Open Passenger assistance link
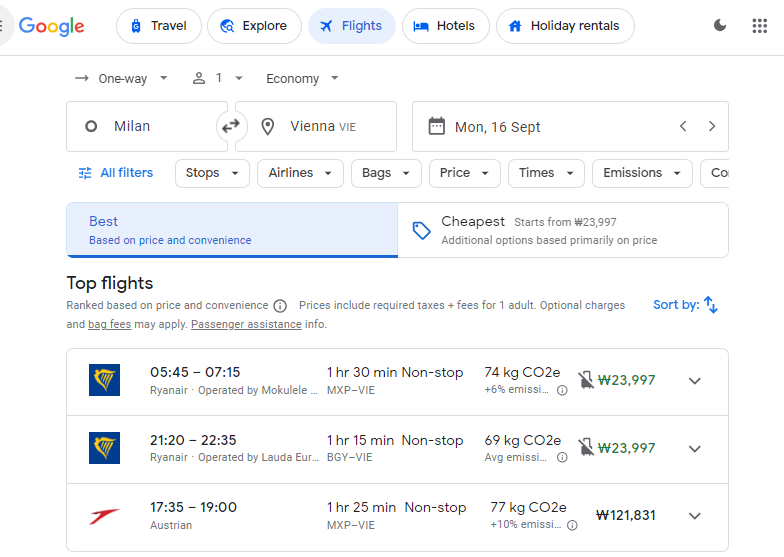This screenshot has width=784, height=557. (x=246, y=325)
